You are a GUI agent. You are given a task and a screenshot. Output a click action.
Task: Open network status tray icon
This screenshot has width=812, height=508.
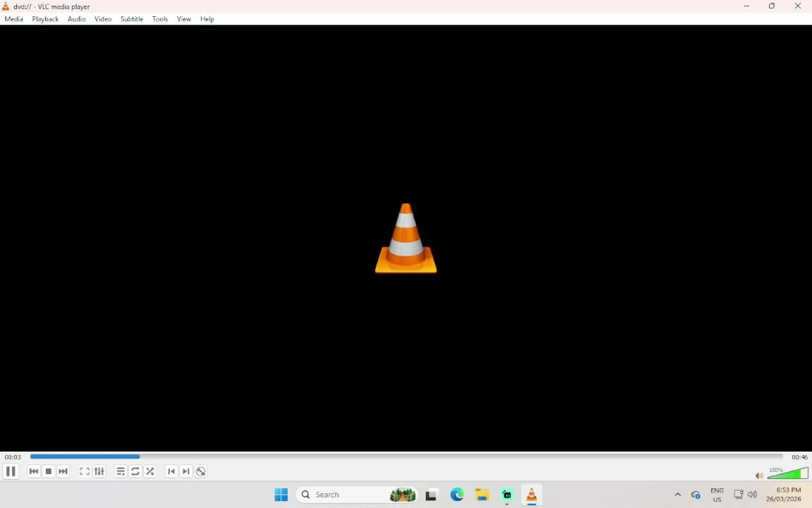click(739, 495)
